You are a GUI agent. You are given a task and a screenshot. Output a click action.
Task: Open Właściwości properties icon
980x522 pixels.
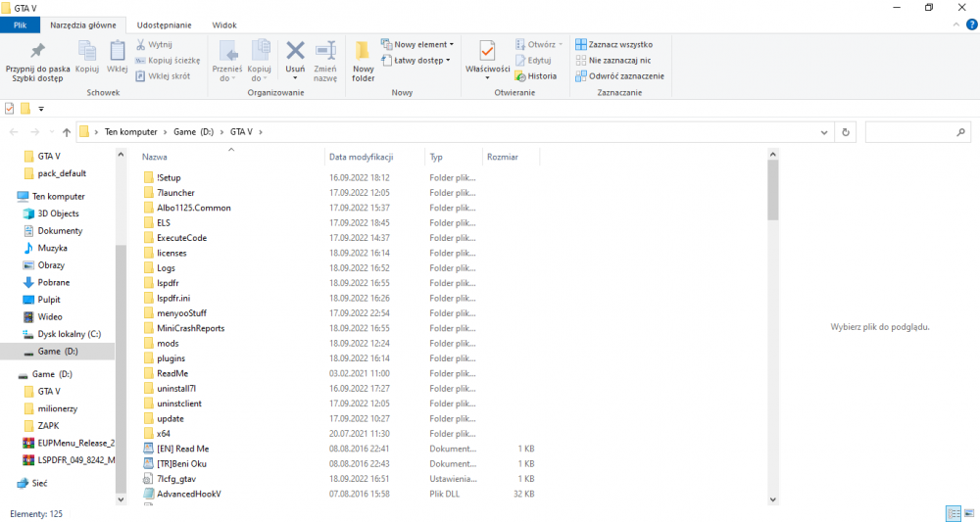487,52
